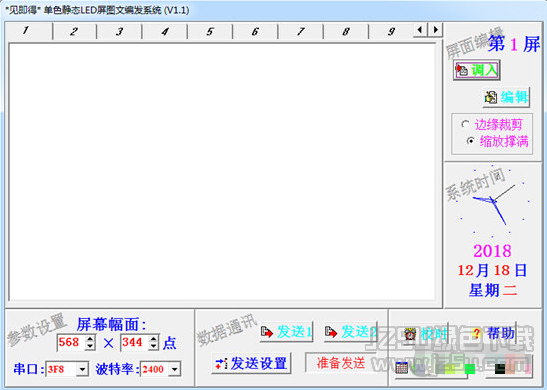Click the 屏幕幅面 label

click(111, 324)
